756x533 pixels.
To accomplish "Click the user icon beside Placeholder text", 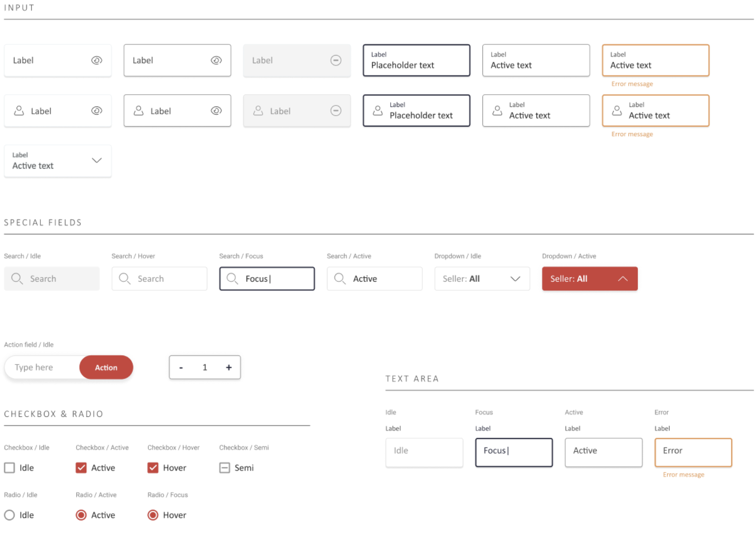I will point(377,111).
